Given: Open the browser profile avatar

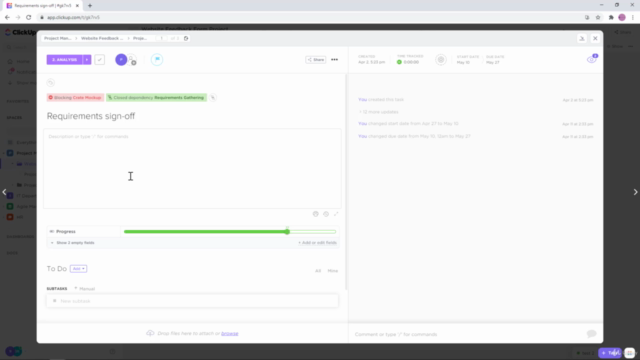Looking at the screenshot, I should pyautogui.click(x=622, y=18).
